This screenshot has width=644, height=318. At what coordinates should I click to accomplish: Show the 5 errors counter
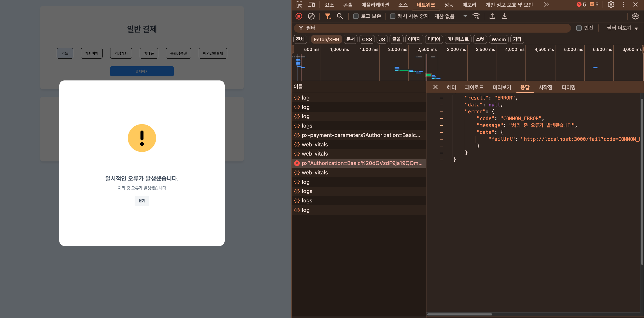(x=581, y=5)
